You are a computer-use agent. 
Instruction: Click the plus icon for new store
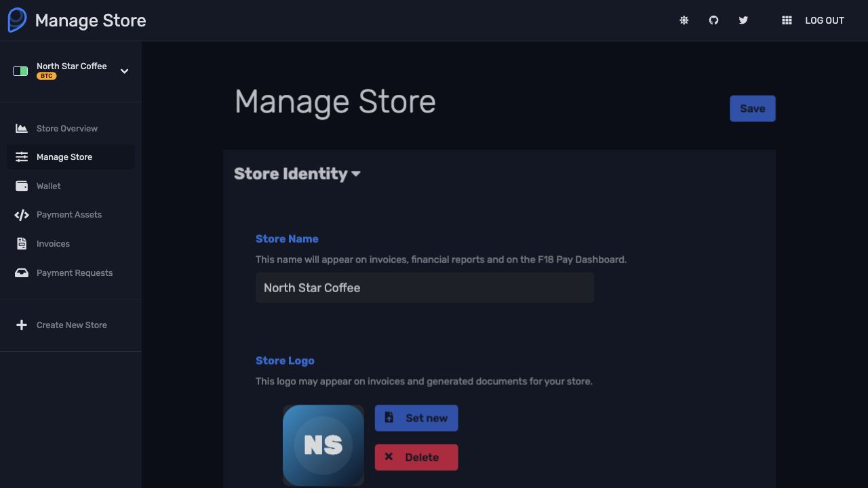(x=22, y=325)
